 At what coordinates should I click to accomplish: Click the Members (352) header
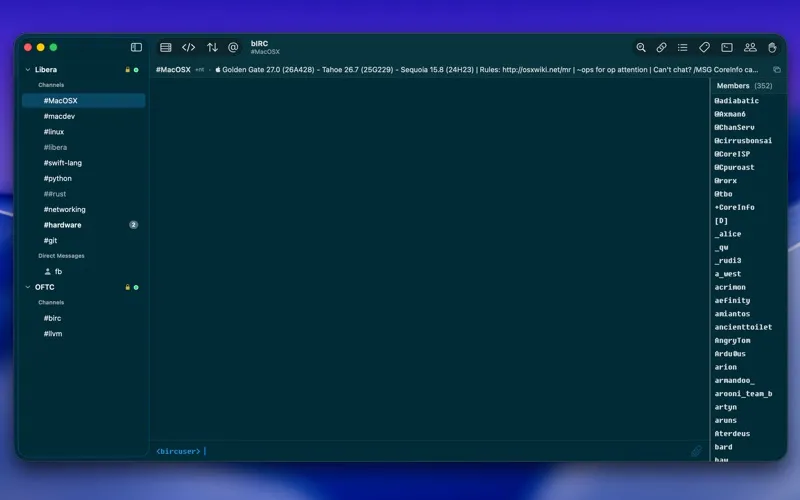coord(744,86)
